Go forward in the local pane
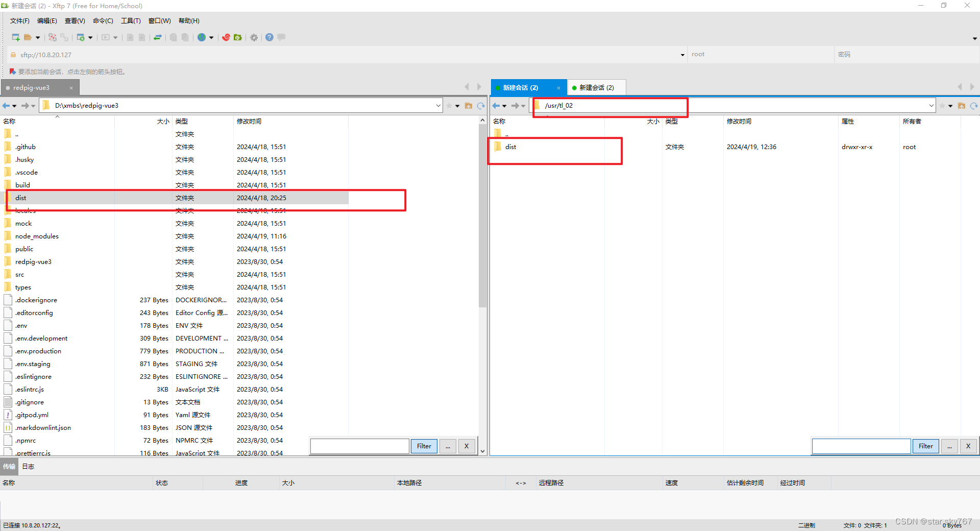The height and width of the screenshot is (531, 980). 25,106
